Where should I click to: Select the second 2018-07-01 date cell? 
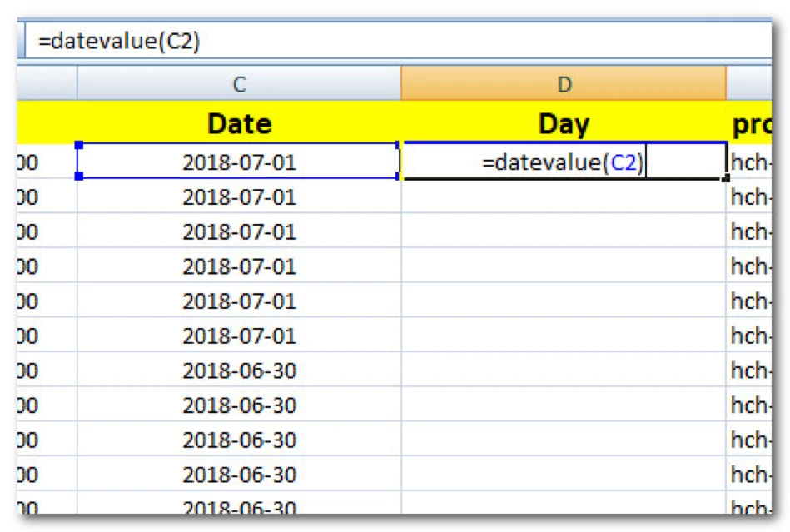click(x=239, y=197)
